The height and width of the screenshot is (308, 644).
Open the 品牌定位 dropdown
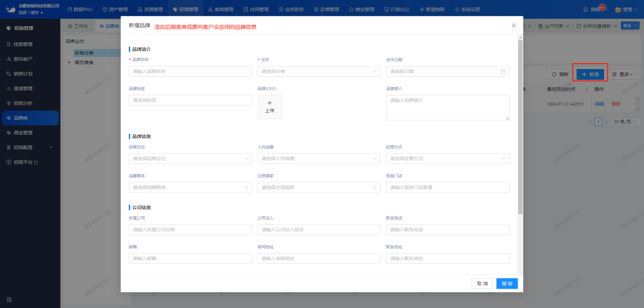coord(190,159)
